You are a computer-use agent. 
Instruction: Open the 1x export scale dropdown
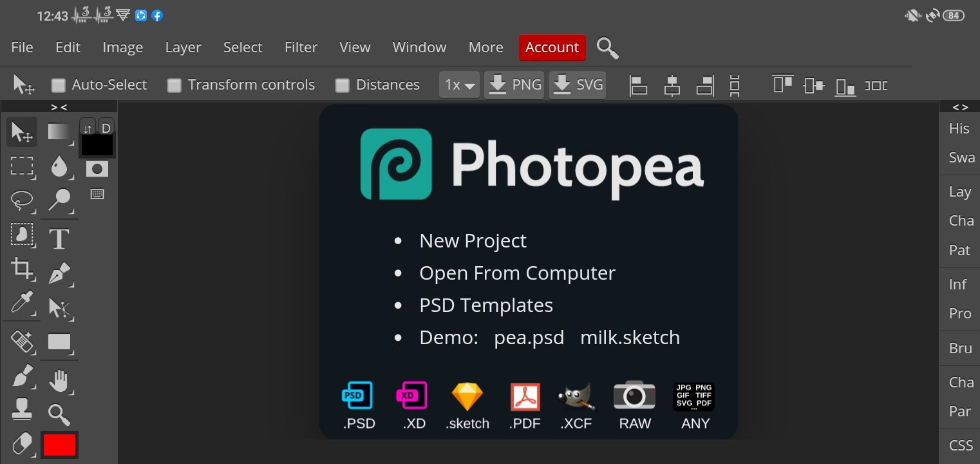(x=460, y=85)
